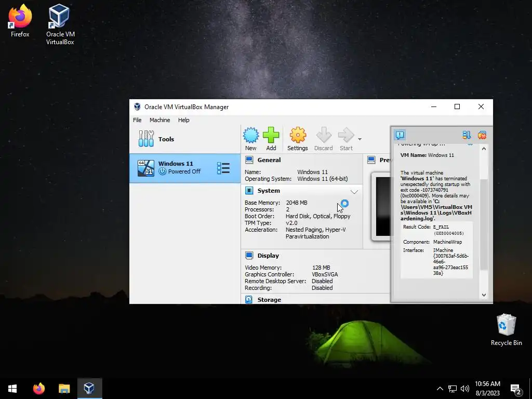Click the network tray icon
This screenshot has width=532, height=399.
tap(453, 389)
